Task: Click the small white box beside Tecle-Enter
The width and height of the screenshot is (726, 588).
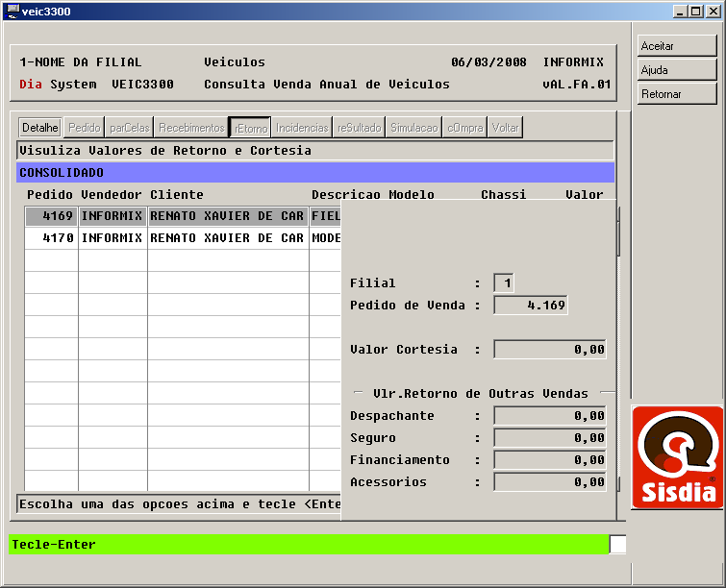Action: pyautogui.click(x=617, y=545)
